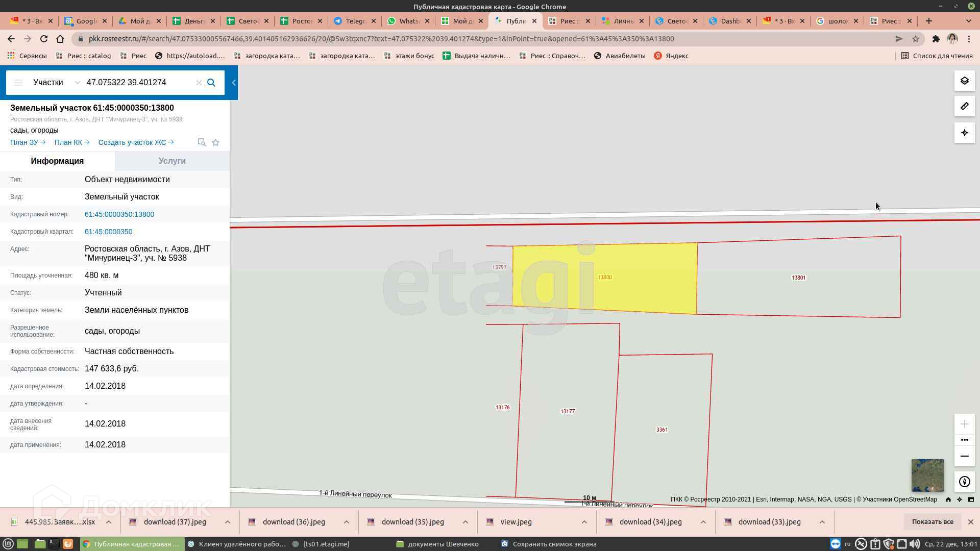Open the map layers panel

[964, 81]
